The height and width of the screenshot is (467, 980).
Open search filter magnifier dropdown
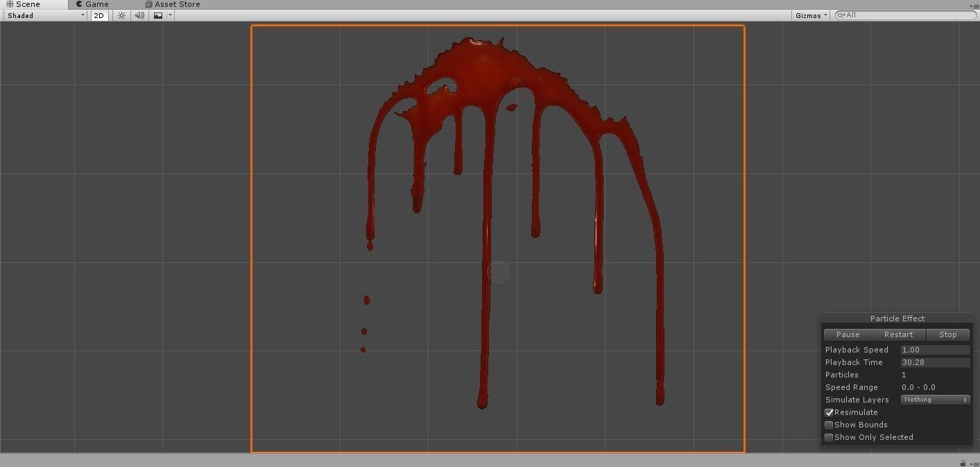pyautogui.click(x=841, y=15)
